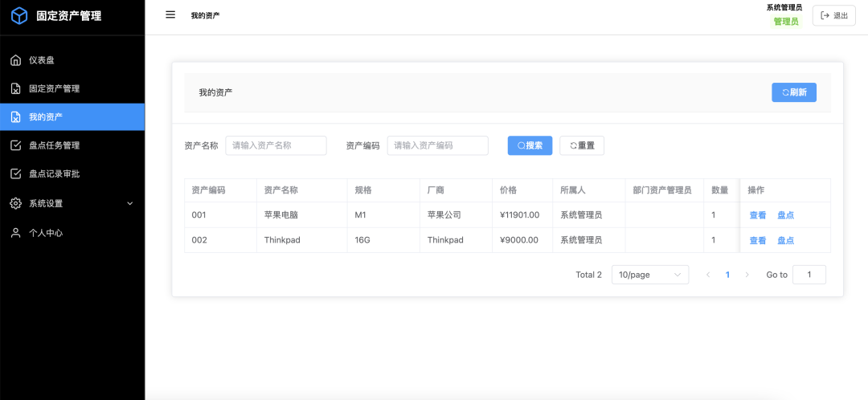This screenshot has height=400, width=868.
Task: Click the 管理员 role tag
Action: click(x=786, y=22)
